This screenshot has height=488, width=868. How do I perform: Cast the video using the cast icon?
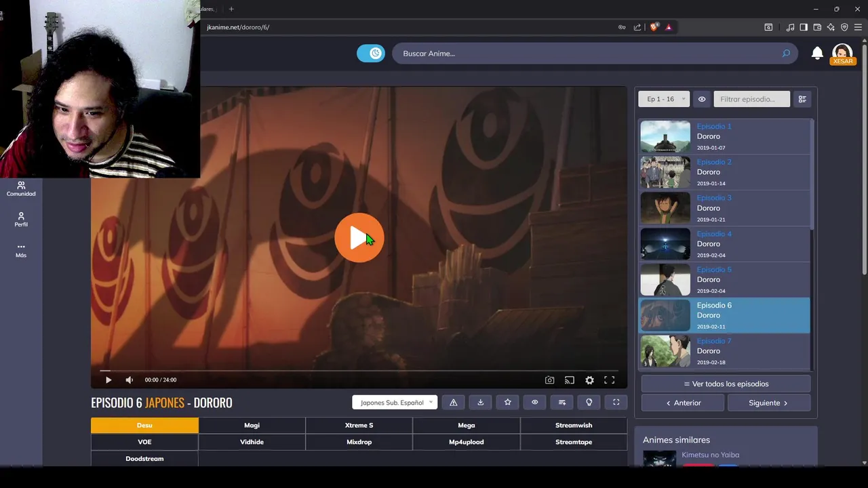point(570,380)
